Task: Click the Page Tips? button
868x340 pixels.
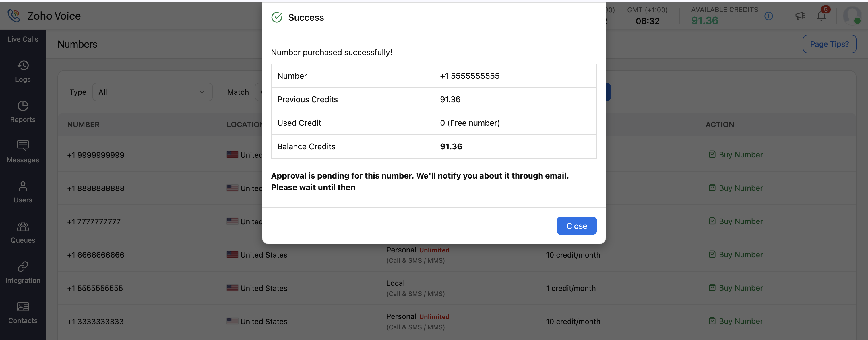Action: tap(829, 44)
